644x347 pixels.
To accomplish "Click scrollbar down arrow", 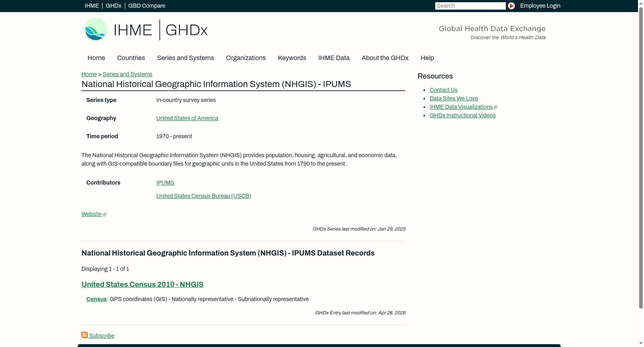I will click(641, 344).
